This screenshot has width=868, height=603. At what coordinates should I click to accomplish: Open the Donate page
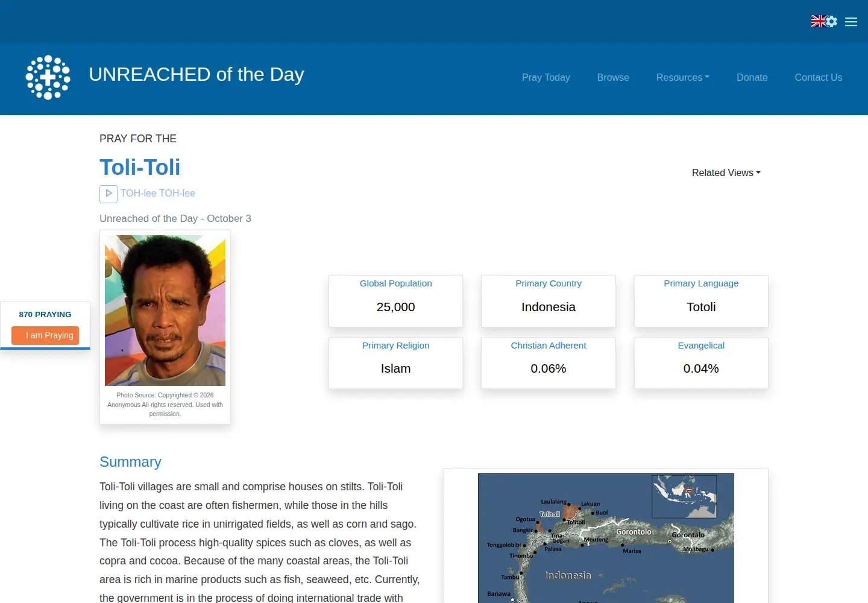point(752,77)
